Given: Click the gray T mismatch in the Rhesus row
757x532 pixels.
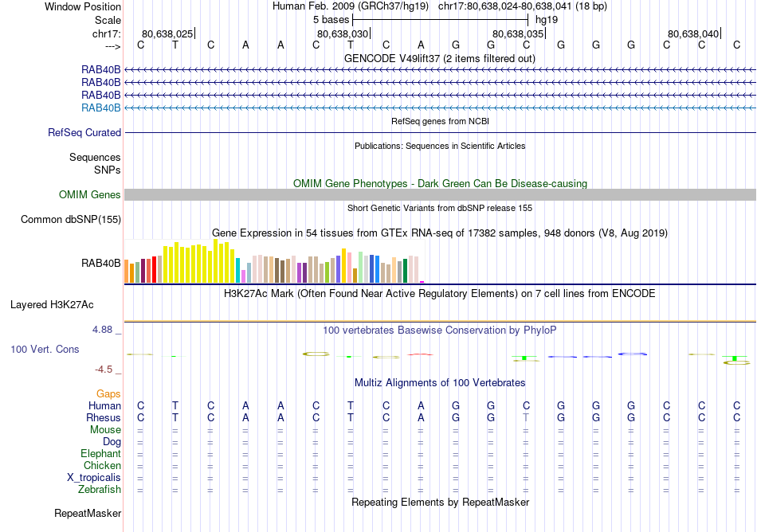Looking at the screenshot, I should (526, 417).
